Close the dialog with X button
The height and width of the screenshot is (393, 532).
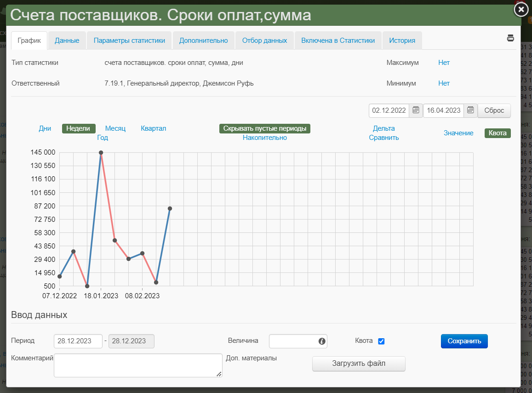click(521, 10)
